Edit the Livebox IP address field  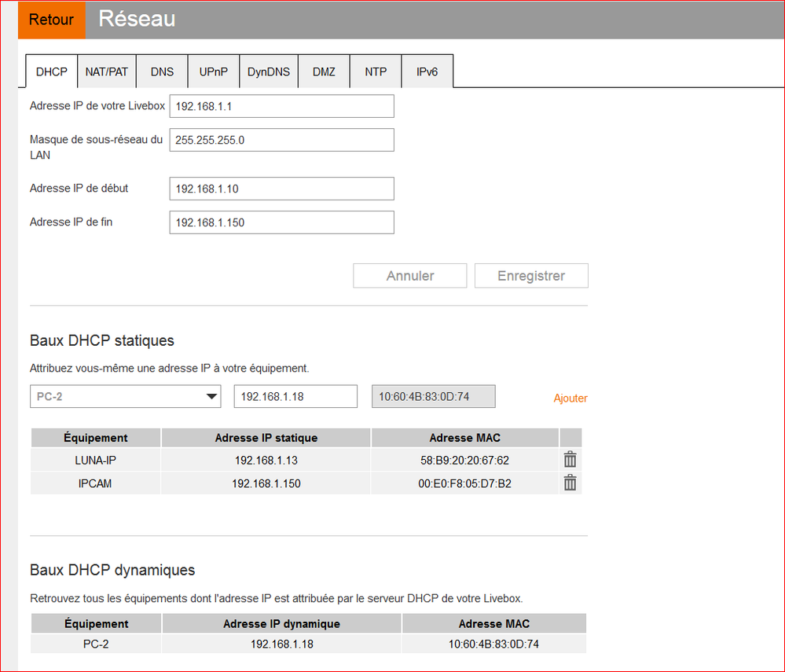pos(281,106)
